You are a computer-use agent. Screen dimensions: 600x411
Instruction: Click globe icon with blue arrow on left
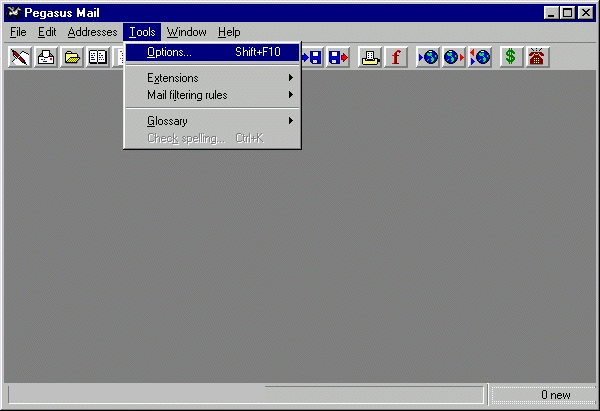point(428,57)
